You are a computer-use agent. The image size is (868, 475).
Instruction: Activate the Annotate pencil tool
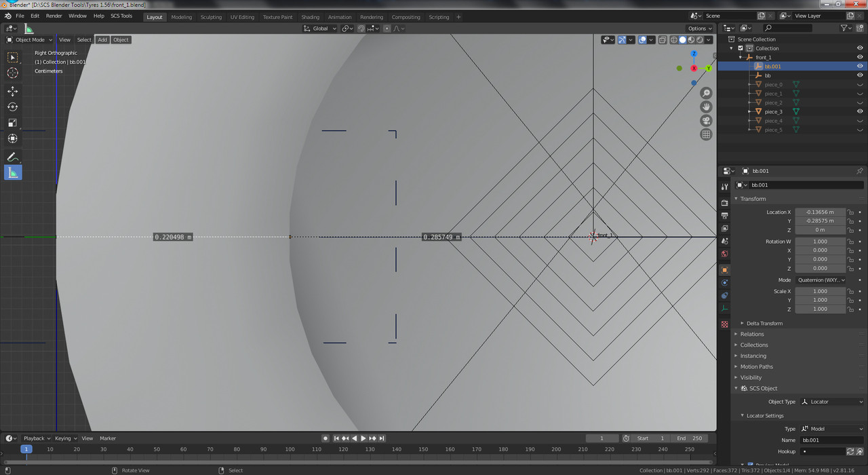point(13,157)
